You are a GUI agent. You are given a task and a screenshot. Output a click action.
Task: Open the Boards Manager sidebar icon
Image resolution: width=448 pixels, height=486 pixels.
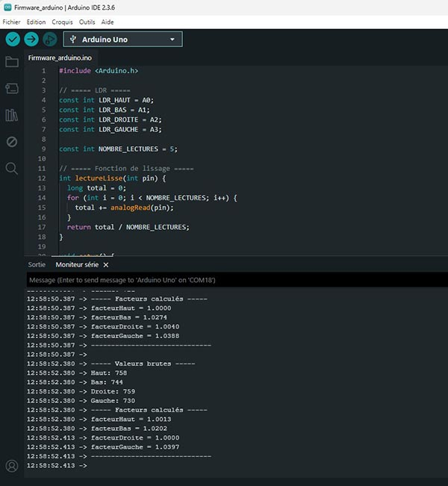(11, 88)
